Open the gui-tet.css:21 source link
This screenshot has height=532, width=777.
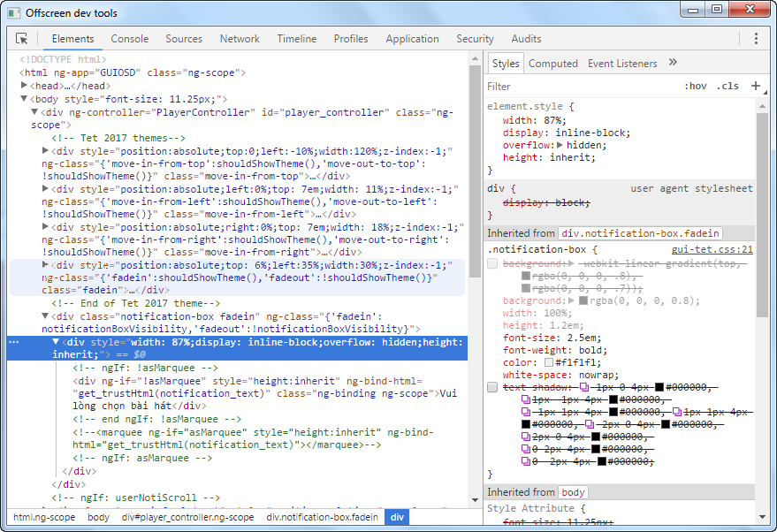coord(712,250)
